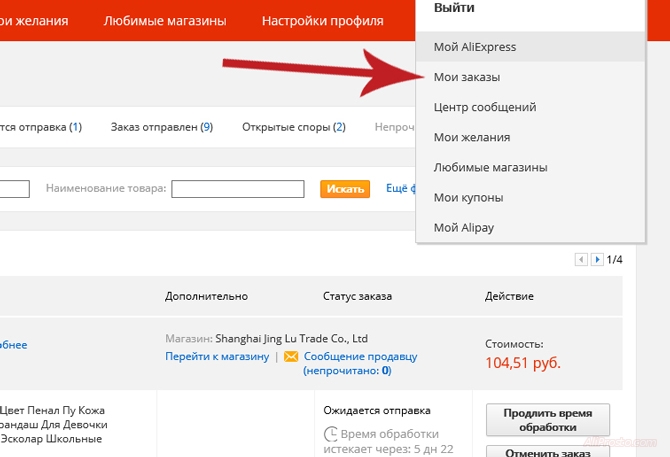670x457 pixels.
Task: Click the Статус заказа column header
Action: (357, 296)
